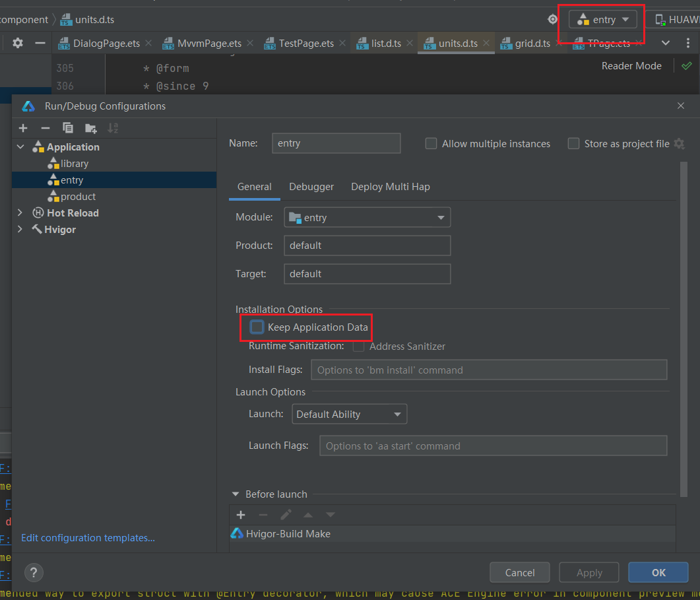Image resolution: width=700 pixels, height=600 pixels.
Task: Expand the Hvigor tree node
Action: (x=20, y=229)
